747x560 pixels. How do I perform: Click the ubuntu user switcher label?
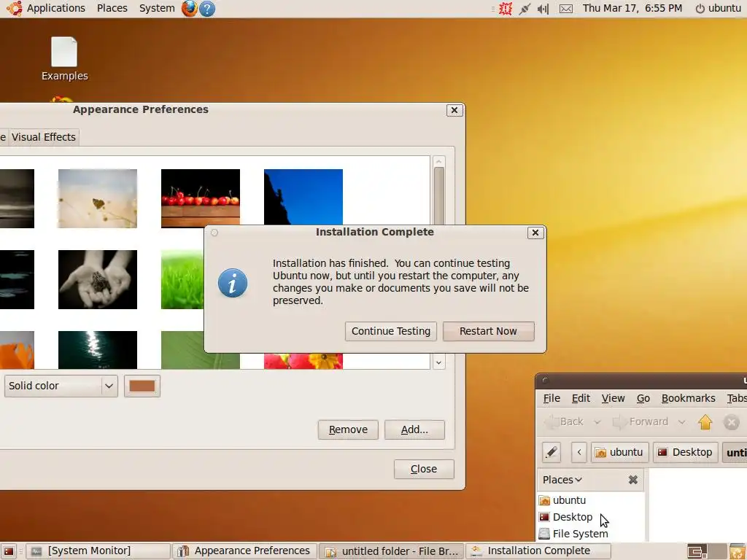(724, 8)
